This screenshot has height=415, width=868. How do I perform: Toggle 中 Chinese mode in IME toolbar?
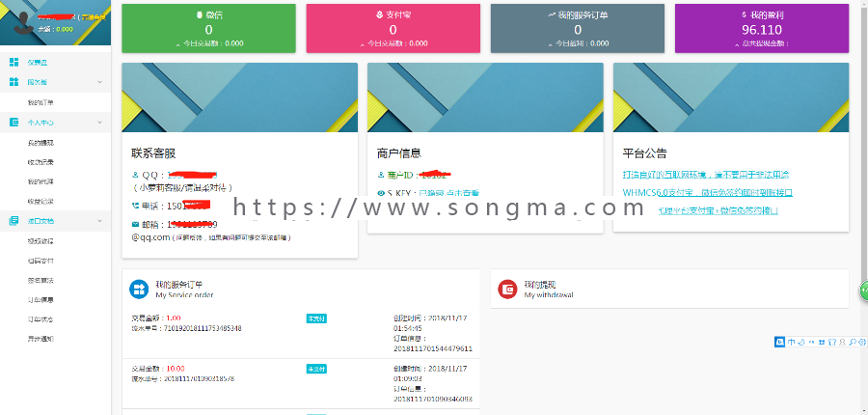[792, 342]
